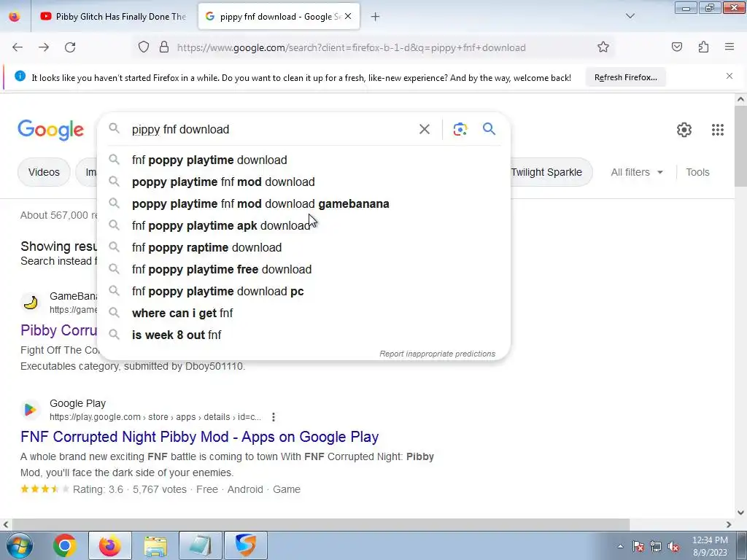The width and height of the screenshot is (747, 560).
Task: Reload the current page
Action: point(70,47)
